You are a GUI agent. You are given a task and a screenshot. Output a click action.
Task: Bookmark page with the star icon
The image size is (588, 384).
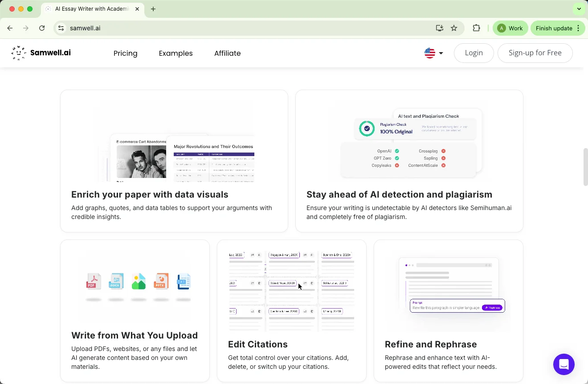[x=454, y=28]
